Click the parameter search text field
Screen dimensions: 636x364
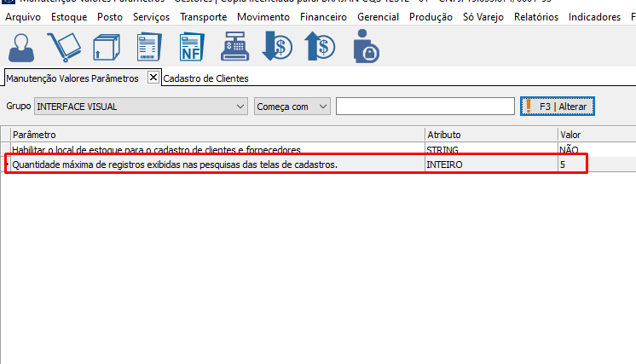(425, 107)
